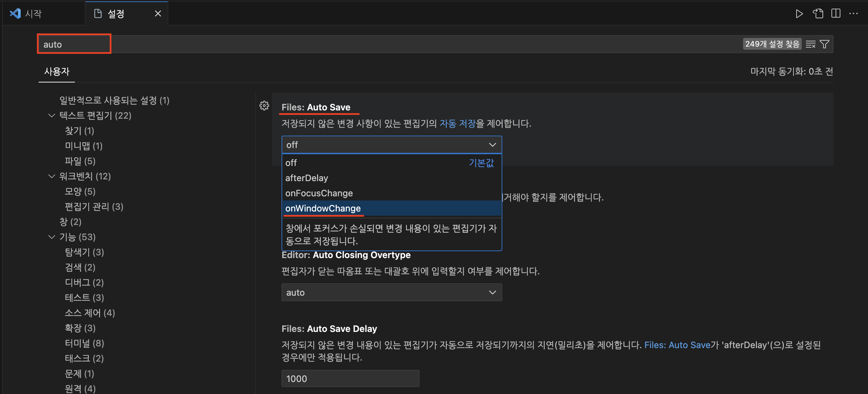Switch to the 시작 tab

[33, 14]
